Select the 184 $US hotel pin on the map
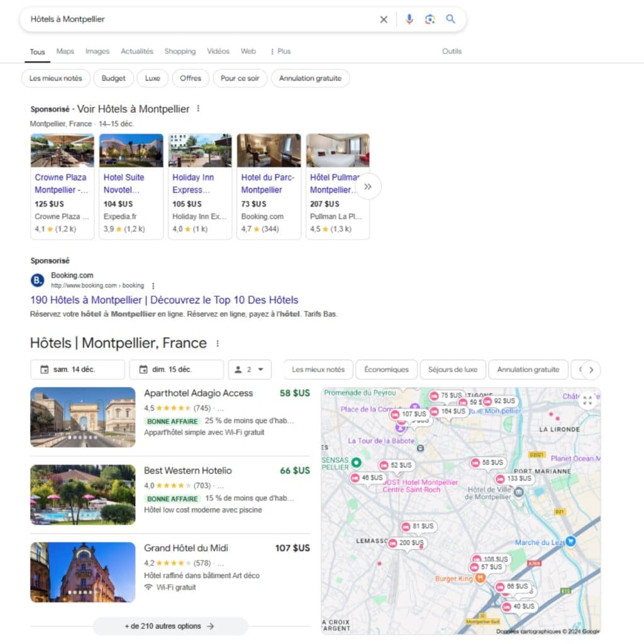644x644 pixels. tap(448, 411)
